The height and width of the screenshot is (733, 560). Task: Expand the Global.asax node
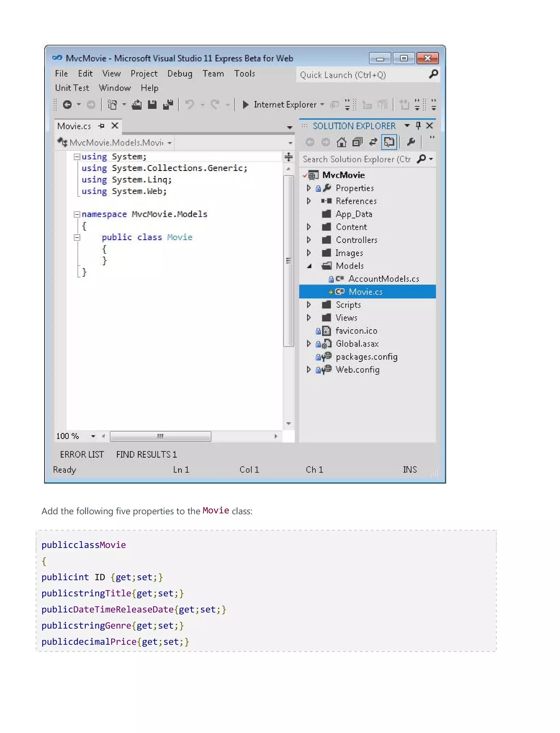pyautogui.click(x=309, y=344)
